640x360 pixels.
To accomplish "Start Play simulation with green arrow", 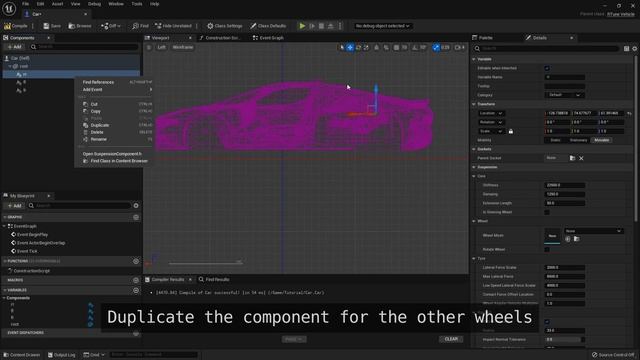I will (302, 26).
